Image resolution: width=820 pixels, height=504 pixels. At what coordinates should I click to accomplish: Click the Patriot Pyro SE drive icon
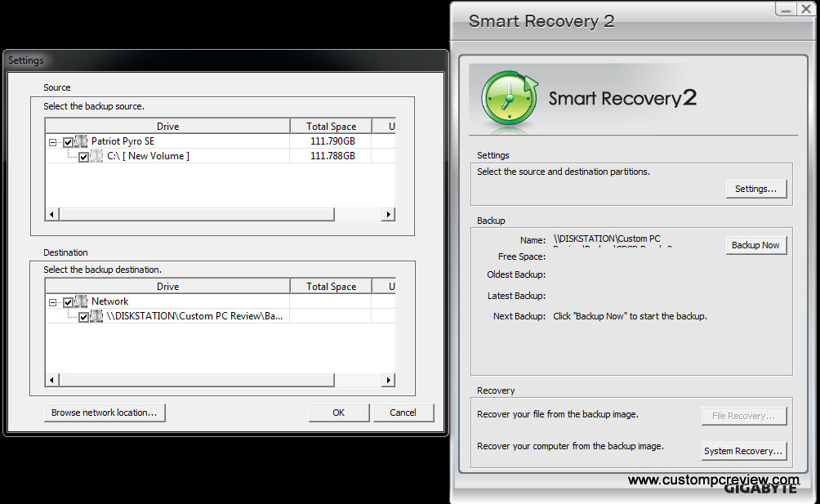pyautogui.click(x=81, y=141)
